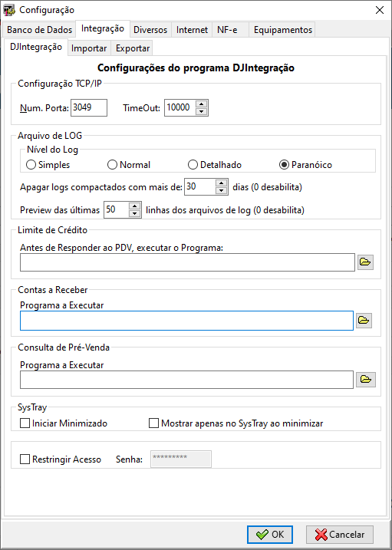Increase the TimeOut value with up arrow
Screen dimensions: 392x550
[x=201, y=104]
